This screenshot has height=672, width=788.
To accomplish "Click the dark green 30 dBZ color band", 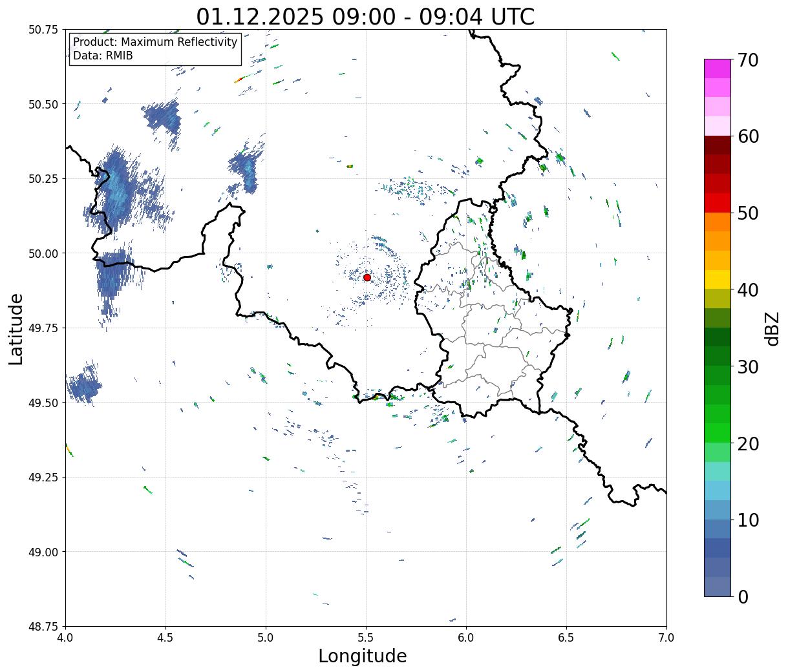I will click(x=717, y=357).
